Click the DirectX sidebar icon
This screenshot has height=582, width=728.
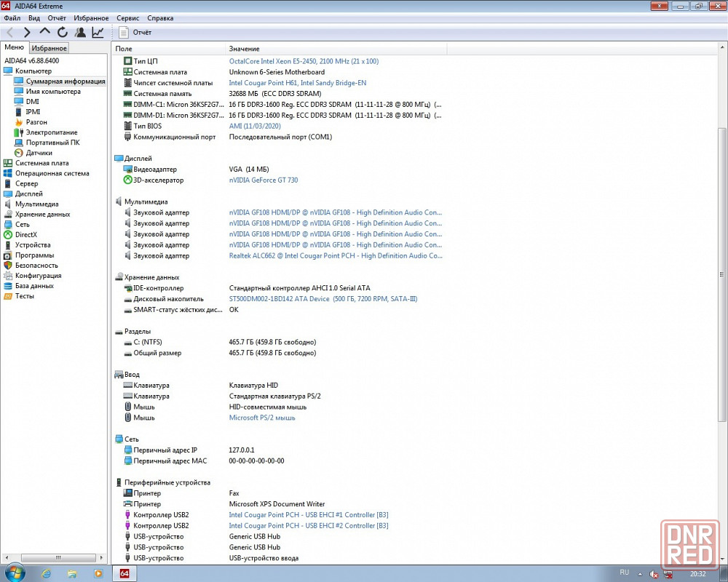[x=8, y=235]
